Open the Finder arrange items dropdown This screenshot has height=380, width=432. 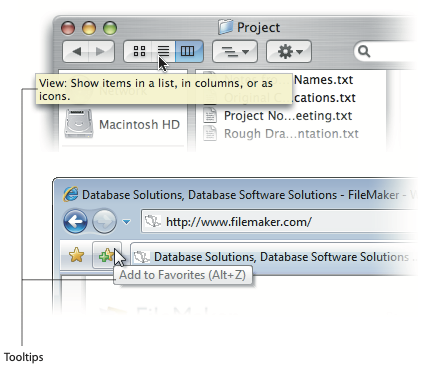235,51
